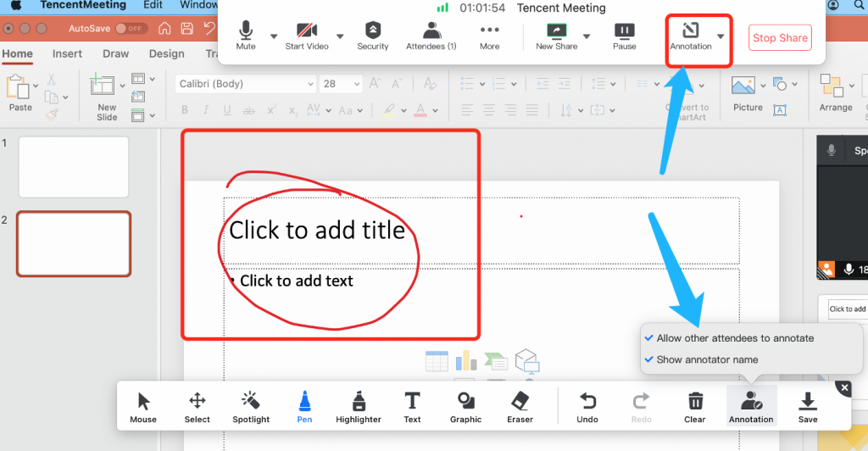The width and height of the screenshot is (868, 451).
Task: Expand the Mute options arrow
Action: pyautogui.click(x=274, y=36)
